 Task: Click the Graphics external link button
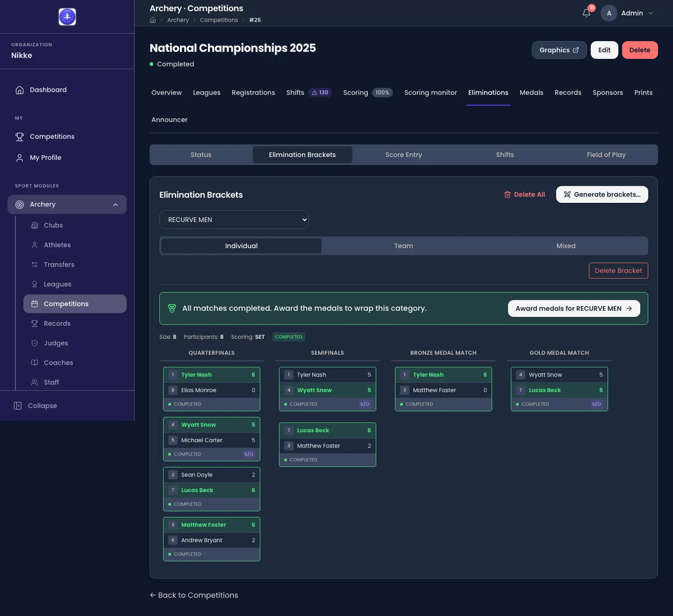(x=559, y=50)
